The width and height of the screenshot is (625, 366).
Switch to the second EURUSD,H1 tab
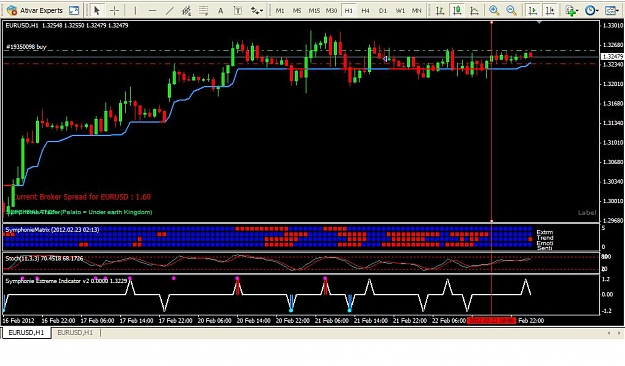75,333
